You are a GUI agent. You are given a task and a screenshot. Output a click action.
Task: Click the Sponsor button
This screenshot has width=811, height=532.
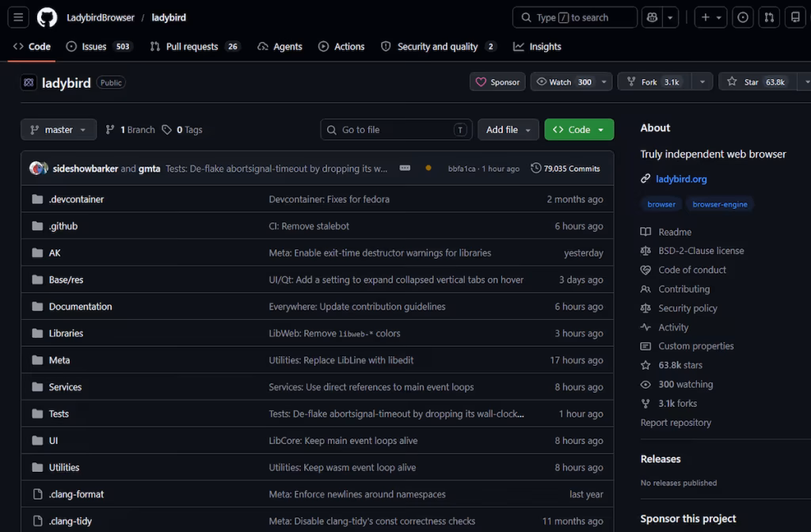497,82
